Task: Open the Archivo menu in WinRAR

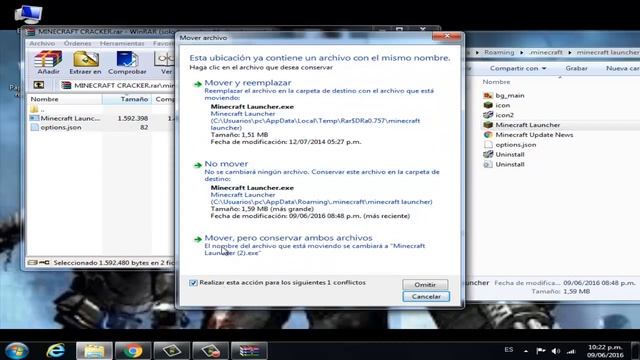Action: (x=42, y=43)
